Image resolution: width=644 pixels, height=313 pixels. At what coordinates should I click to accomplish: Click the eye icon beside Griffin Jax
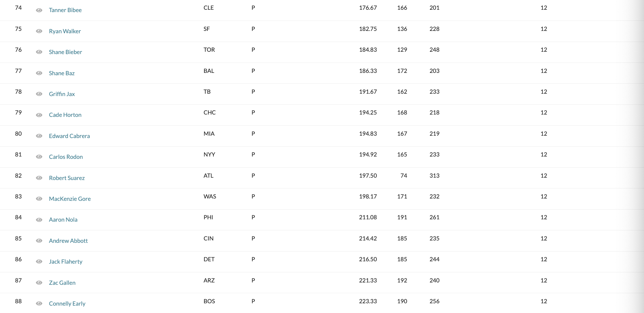39,94
